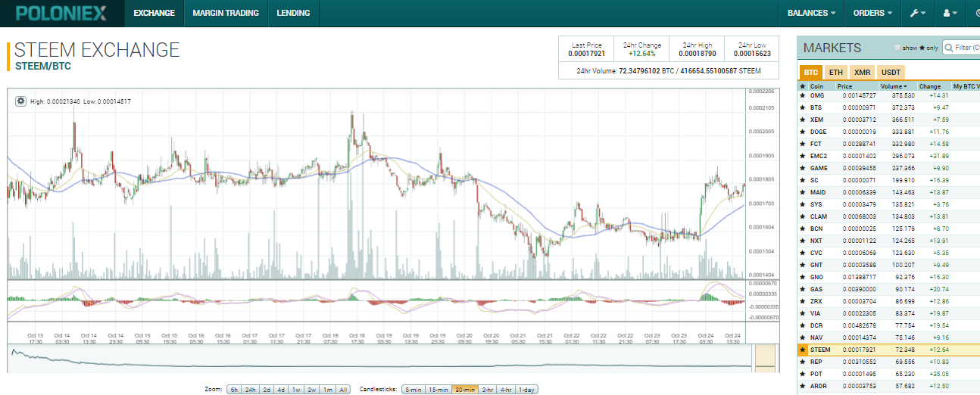
Task: Click the markets Filter input field
Action: tap(962, 48)
